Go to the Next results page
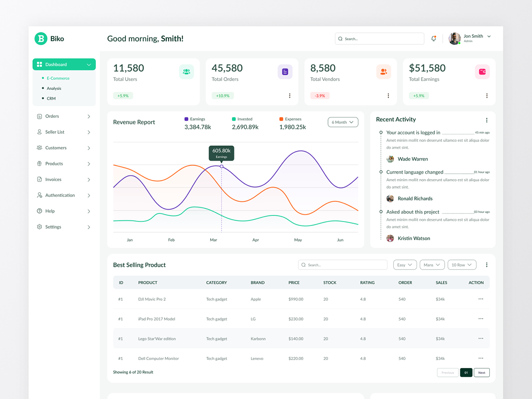 coord(481,373)
